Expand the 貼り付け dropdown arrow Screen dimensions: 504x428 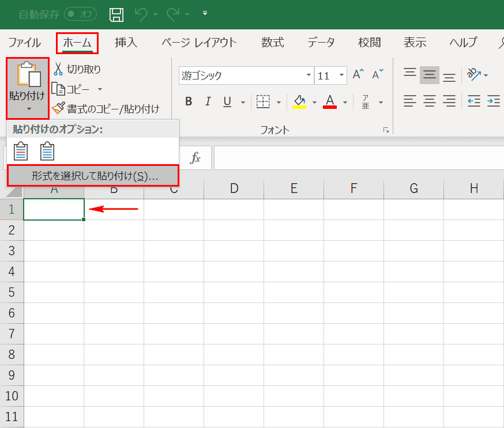tap(29, 109)
